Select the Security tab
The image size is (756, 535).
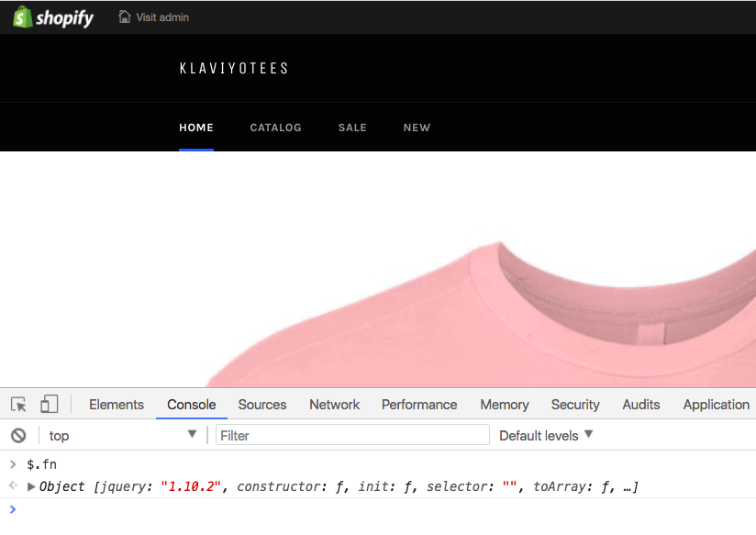tap(575, 405)
